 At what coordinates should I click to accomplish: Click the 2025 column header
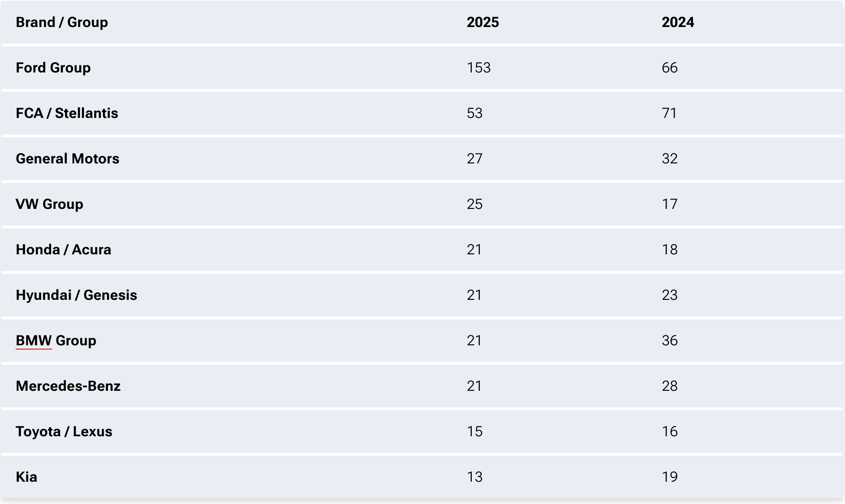(483, 22)
